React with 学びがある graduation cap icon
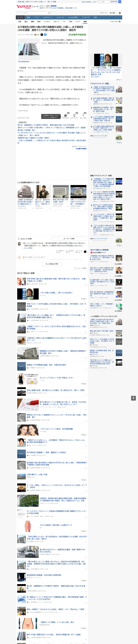Screen dimensions: 138x644 coord(66,115)
